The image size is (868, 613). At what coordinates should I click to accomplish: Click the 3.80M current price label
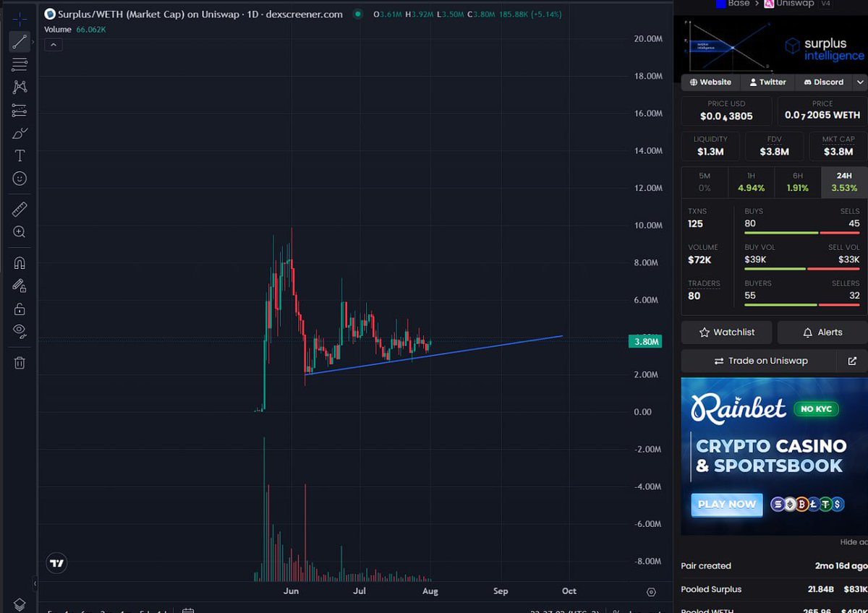point(645,342)
